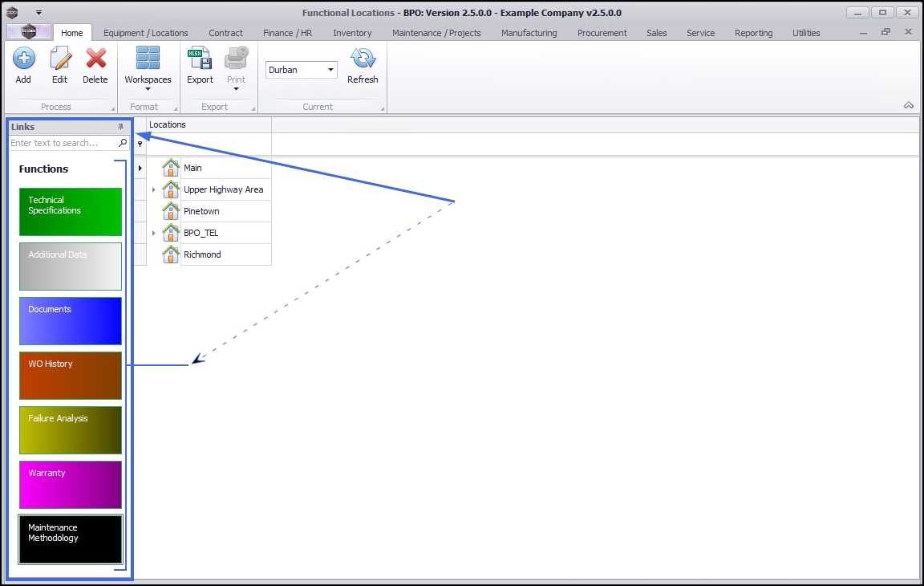924x586 pixels.
Task: Click the Locations filter row cell
Action: tap(209, 144)
